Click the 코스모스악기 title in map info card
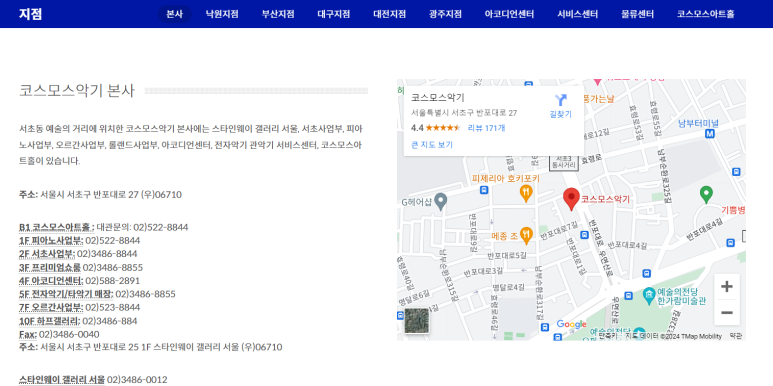 coord(438,98)
